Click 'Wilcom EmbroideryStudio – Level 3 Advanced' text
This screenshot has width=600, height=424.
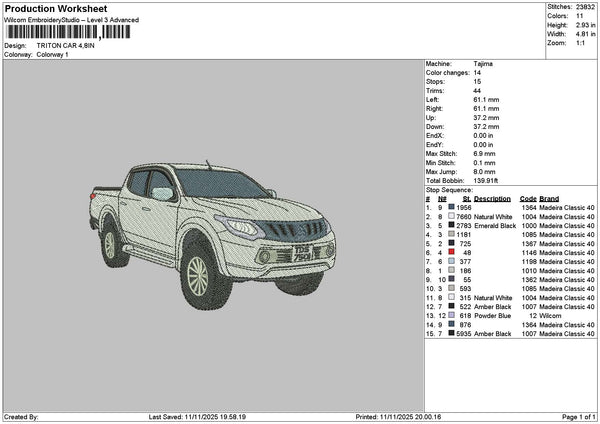[x=72, y=20]
